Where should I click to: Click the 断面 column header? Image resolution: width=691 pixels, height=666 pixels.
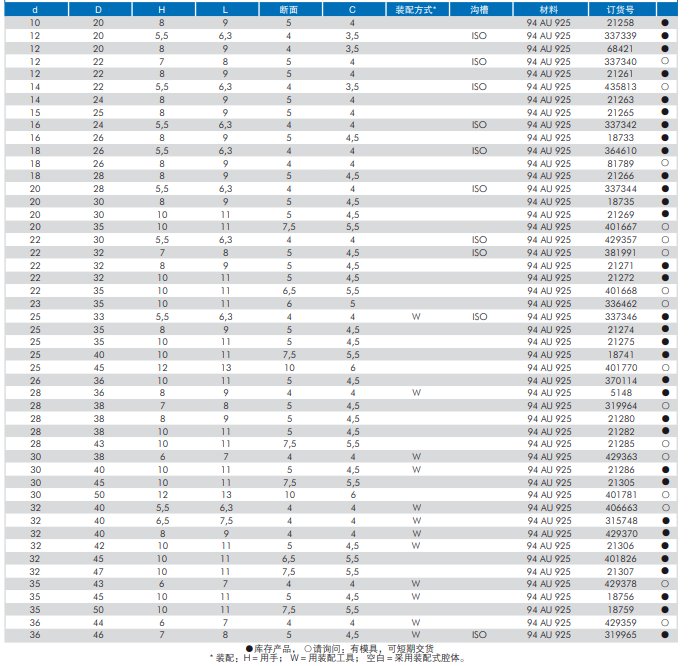[289, 9]
